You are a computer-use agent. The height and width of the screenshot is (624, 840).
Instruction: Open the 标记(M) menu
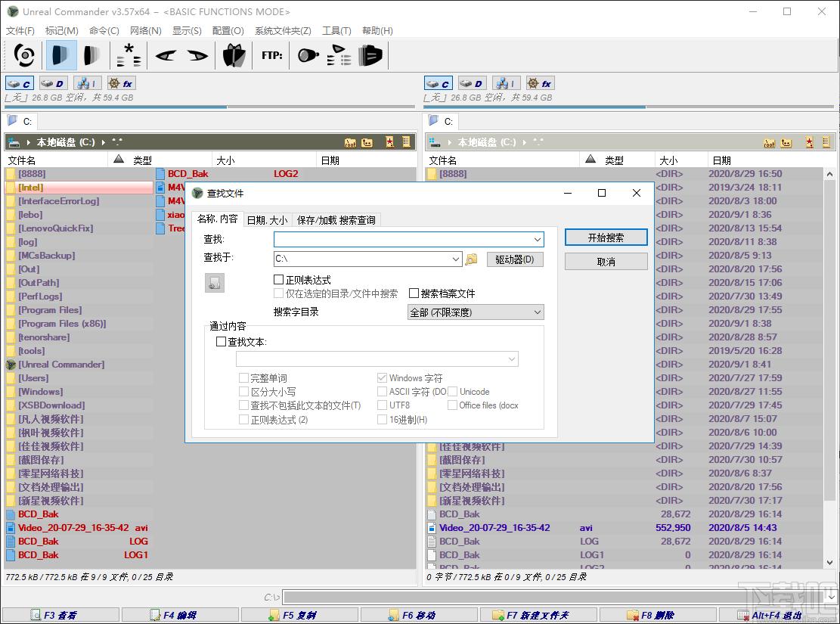[x=62, y=31]
